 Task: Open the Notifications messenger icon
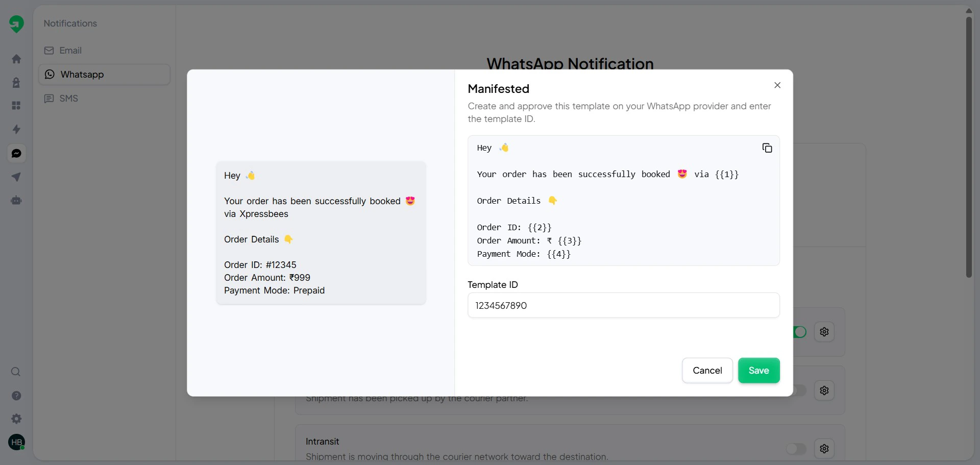click(16, 153)
